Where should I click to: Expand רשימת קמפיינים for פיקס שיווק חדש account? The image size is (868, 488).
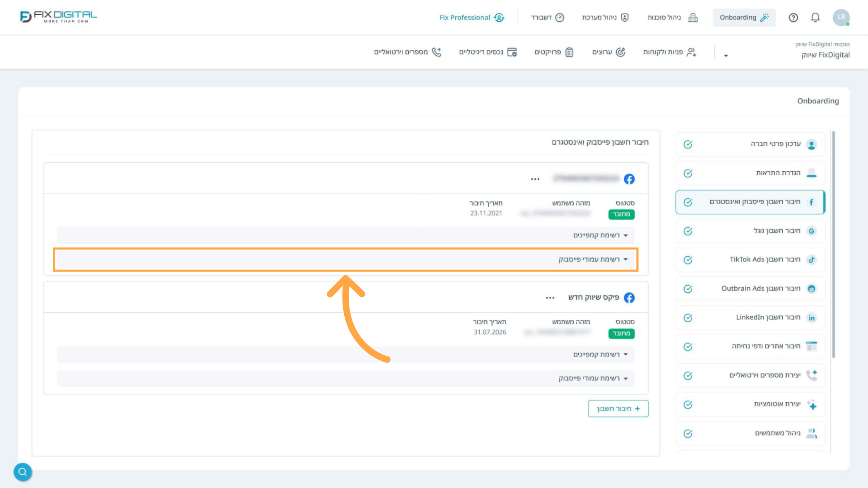tap(345, 354)
